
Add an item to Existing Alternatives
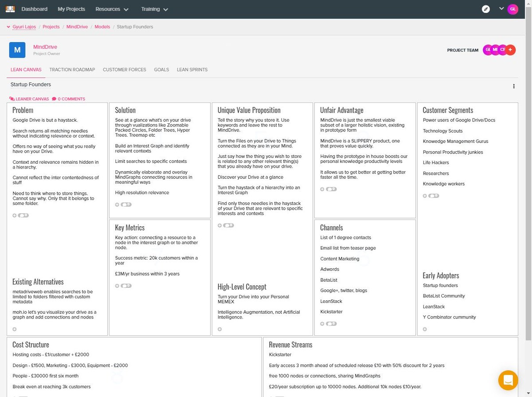pyautogui.click(x=14, y=330)
